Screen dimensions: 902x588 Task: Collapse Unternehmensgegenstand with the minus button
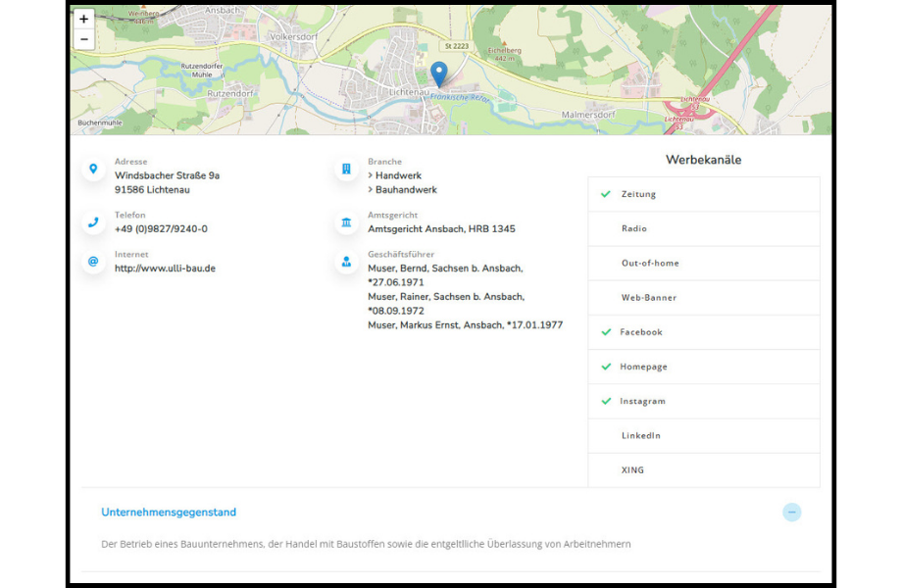tap(791, 513)
